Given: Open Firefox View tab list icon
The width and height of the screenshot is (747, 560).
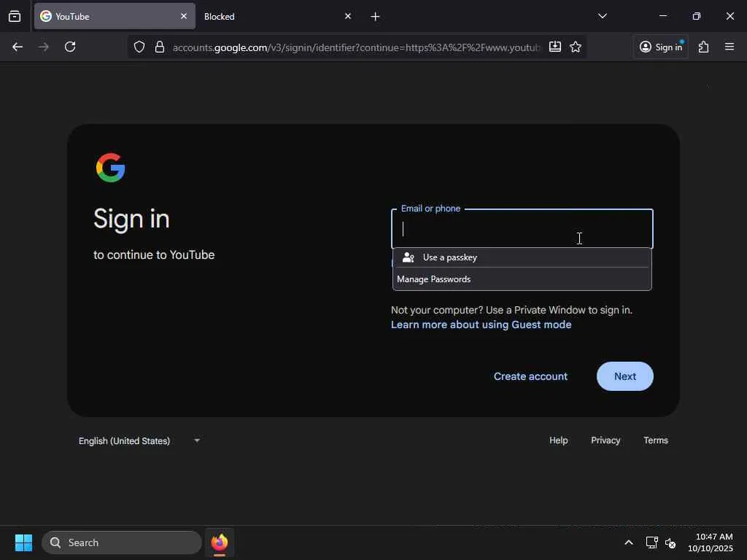Looking at the screenshot, I should click(x=15, y=17).
